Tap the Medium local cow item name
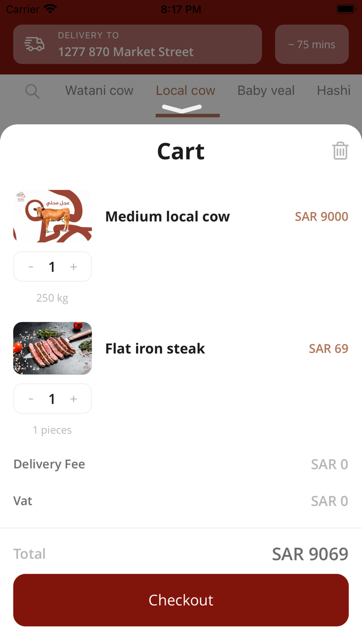 tap(168, 216)
